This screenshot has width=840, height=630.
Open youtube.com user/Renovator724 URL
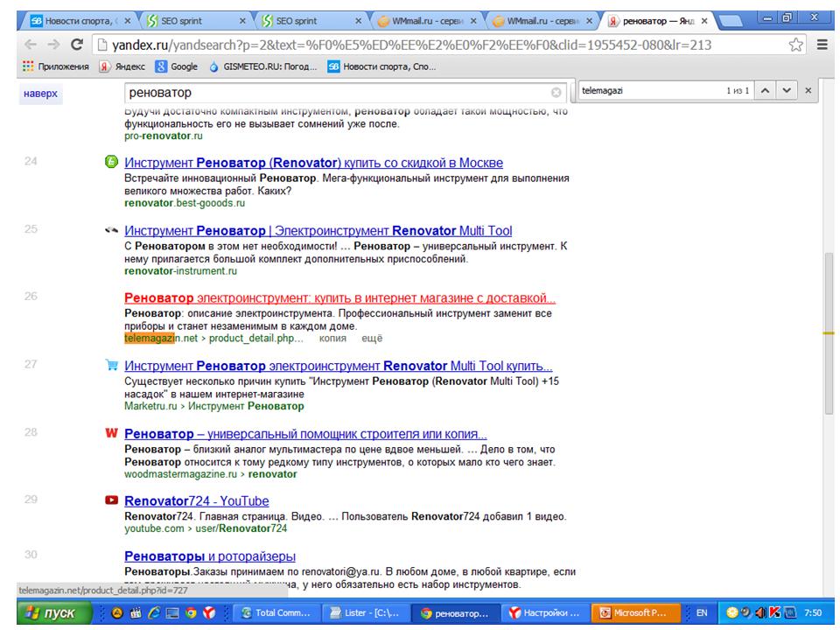206,528
